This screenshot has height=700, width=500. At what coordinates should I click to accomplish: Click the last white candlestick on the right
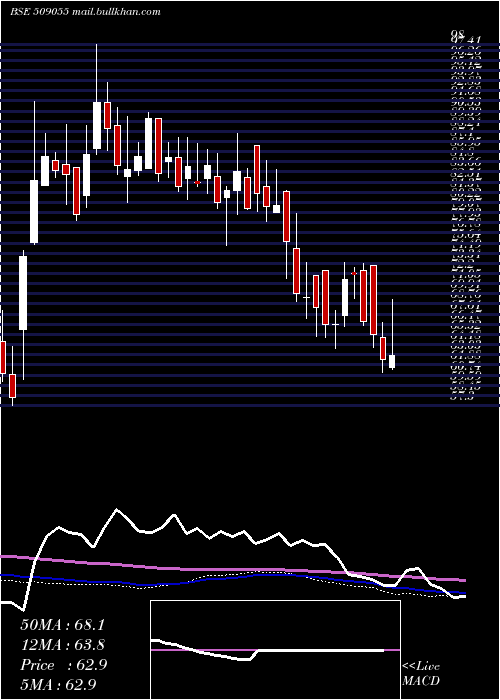(392, 361)
